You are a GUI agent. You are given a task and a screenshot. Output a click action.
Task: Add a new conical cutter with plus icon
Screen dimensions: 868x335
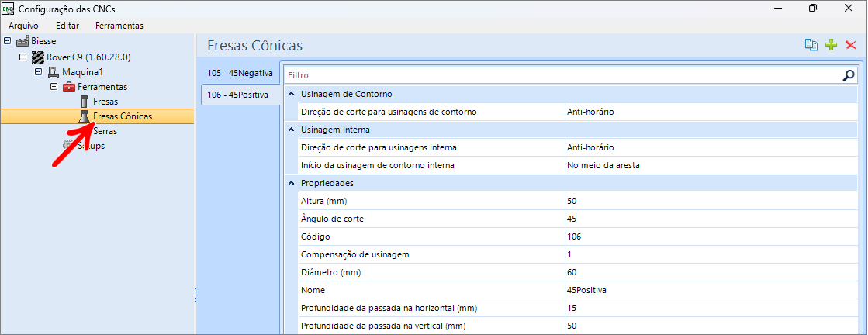pyautogui.click(x=831, y=45)
